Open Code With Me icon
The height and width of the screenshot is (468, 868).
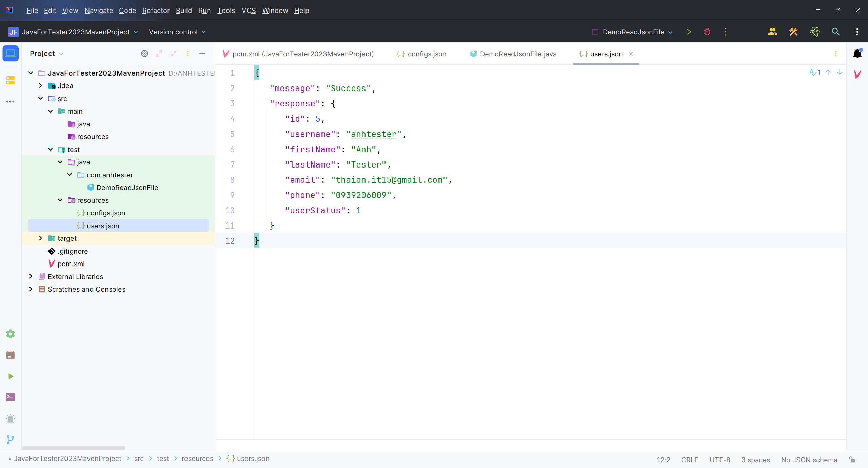[x=772, y=32]
